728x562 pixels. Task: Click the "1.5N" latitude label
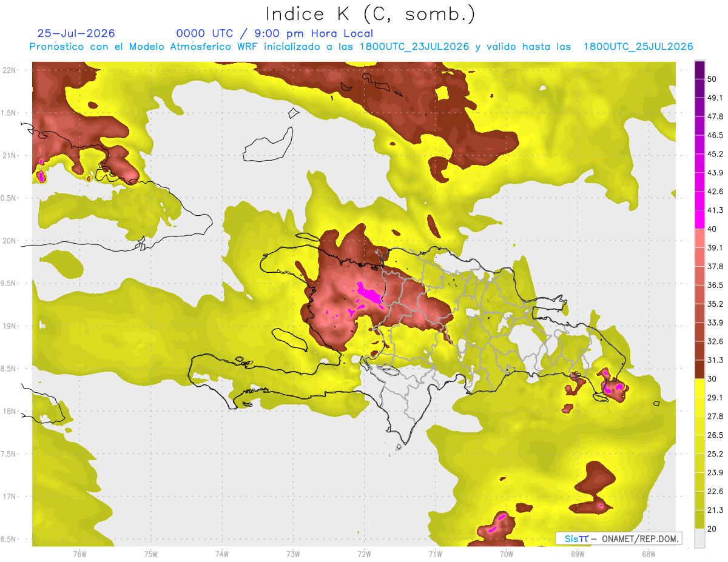point(8,113)
